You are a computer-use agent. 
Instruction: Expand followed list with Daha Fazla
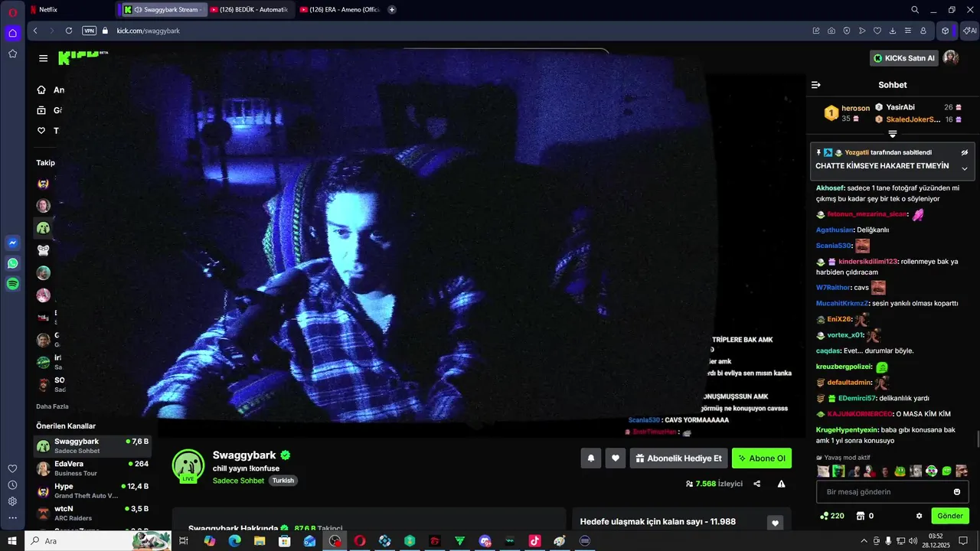point(52,406)
